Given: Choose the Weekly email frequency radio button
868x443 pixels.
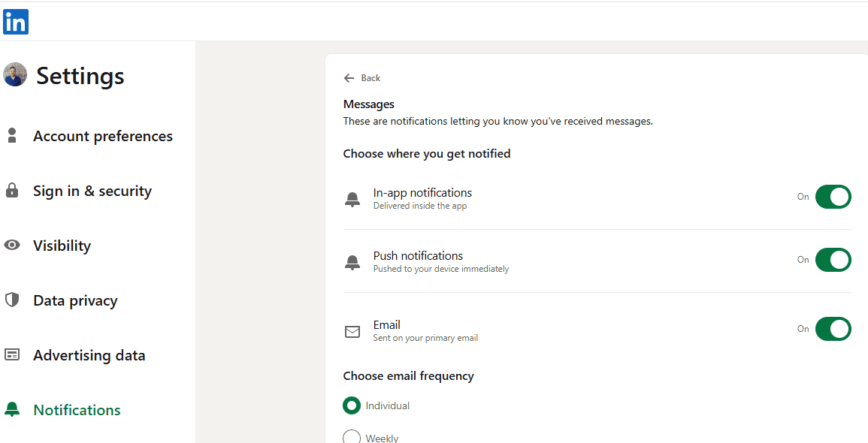Looking at the screenshot, I should point(352,437).
